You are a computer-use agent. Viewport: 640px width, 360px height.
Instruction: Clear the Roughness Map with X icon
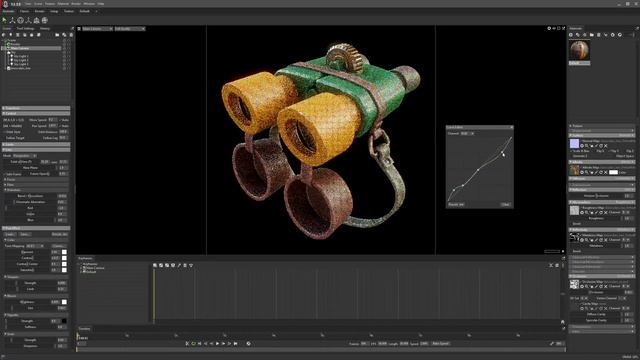click(x=606, y=212)
